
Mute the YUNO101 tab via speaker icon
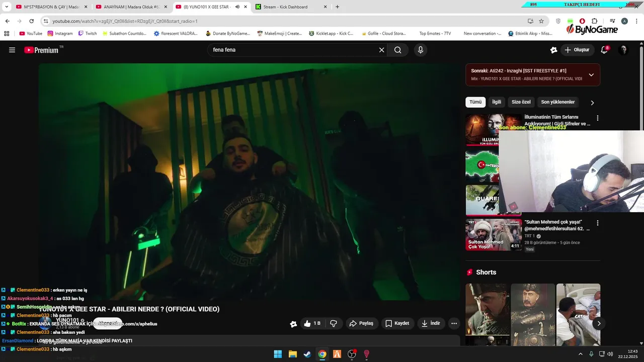pos(237,7)
